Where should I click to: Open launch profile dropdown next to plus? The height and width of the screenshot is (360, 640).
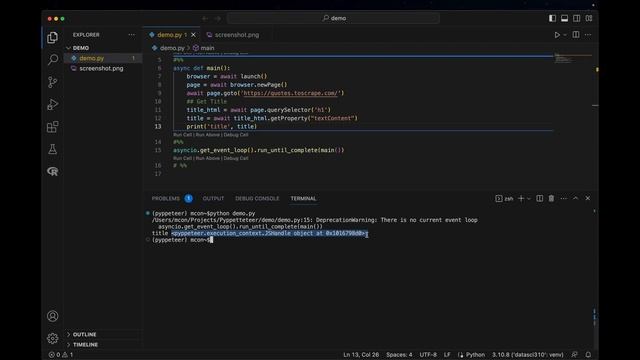pyautogui.click(x=529, y=198)
